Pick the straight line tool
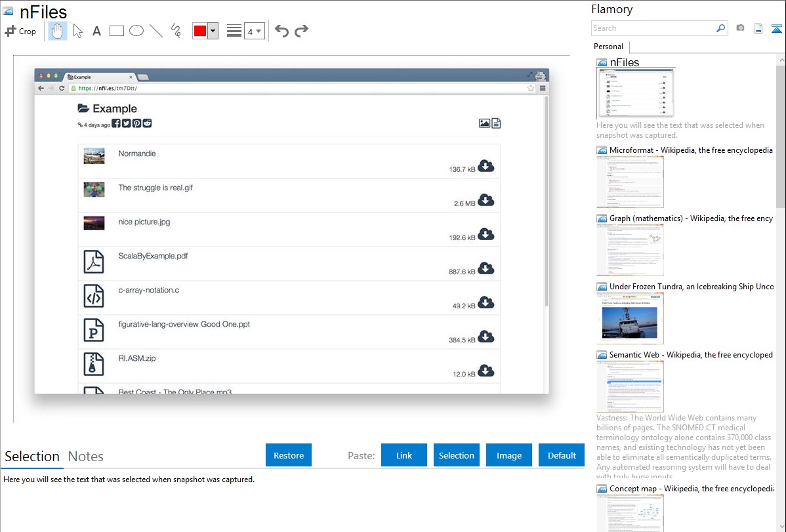 point(156,31)
